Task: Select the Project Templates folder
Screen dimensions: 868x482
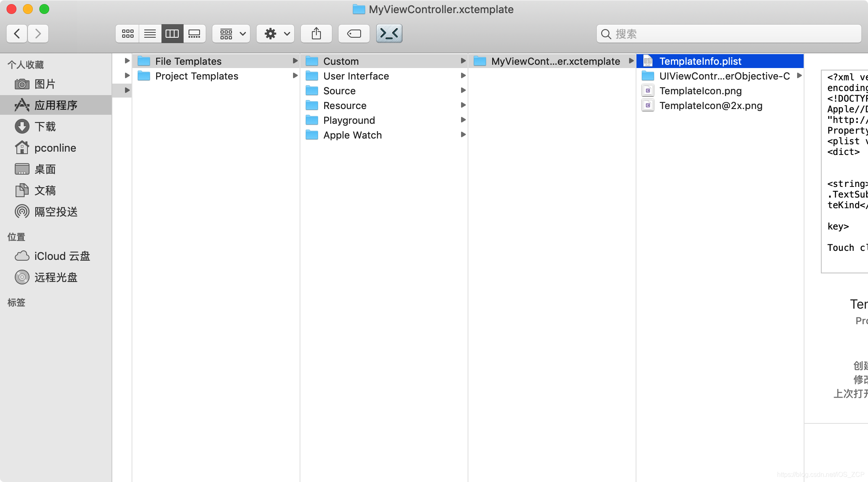Action: [197, 76]
